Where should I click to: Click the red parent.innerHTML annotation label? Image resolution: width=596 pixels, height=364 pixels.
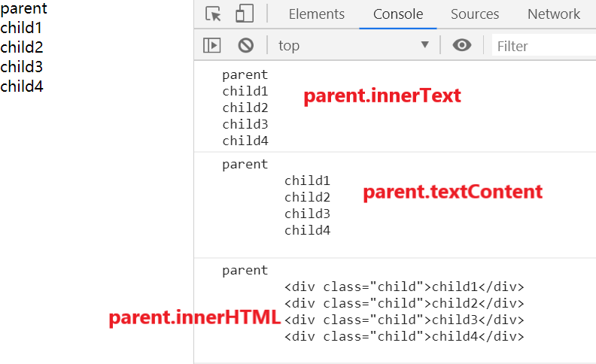(x=194, y=318)
